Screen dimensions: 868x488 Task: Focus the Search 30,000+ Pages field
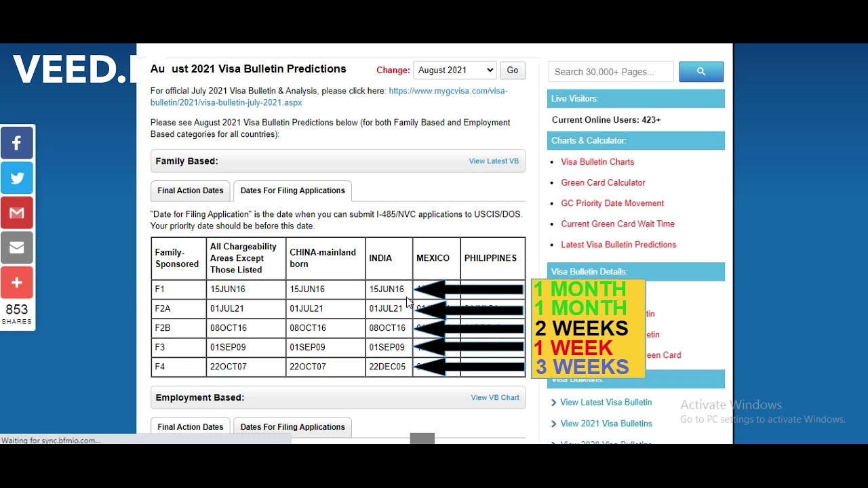(x=611, y=71)
